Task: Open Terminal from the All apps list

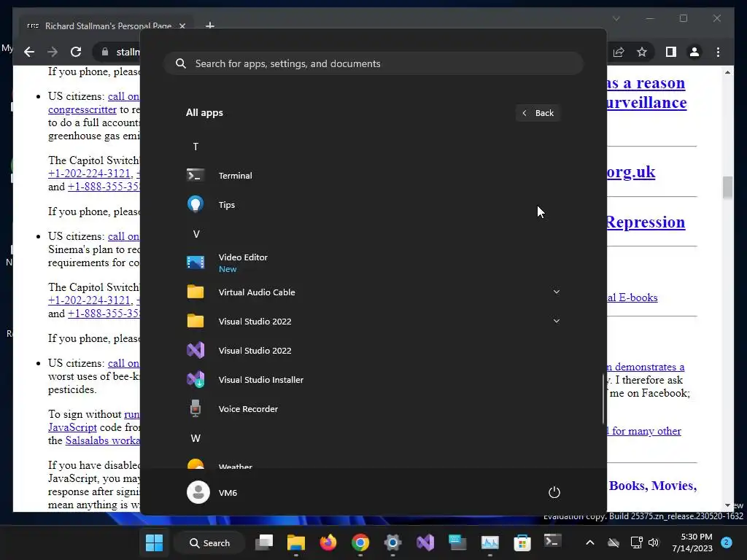Action: [373, 176]
